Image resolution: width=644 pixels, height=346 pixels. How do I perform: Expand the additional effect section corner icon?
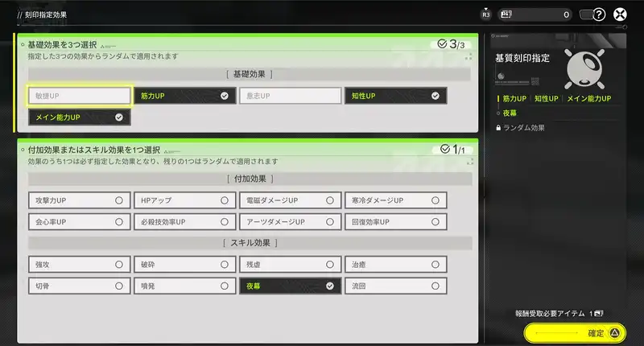[x=470, y=162]
